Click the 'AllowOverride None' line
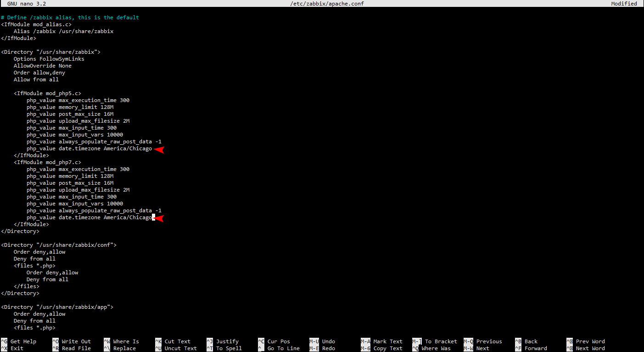644x352 pixels. (x=43, y=66)
